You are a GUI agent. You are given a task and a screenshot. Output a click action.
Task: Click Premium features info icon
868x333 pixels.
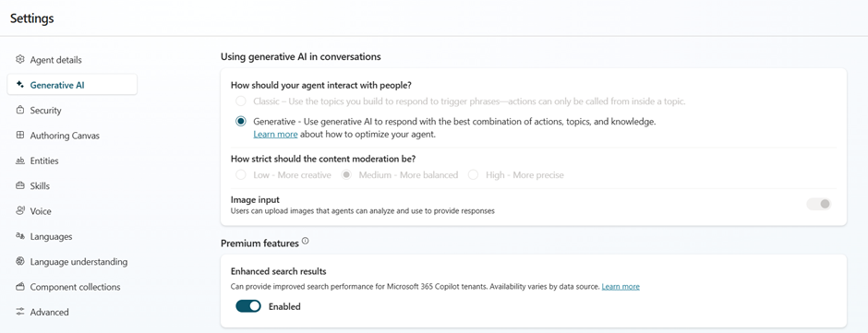[x=305, y=241]
